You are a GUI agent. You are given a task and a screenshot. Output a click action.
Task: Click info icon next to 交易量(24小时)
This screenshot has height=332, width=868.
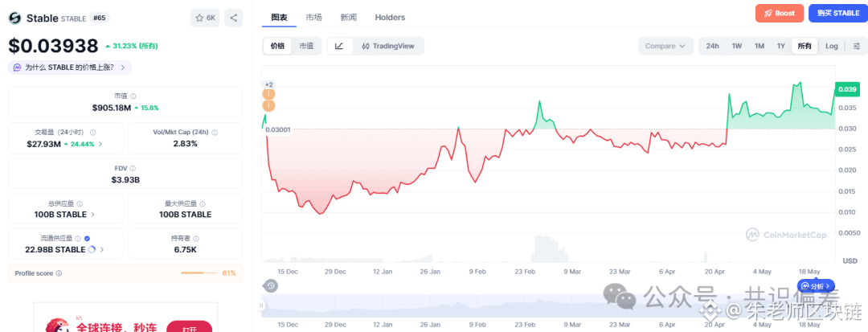click(93, 133)
